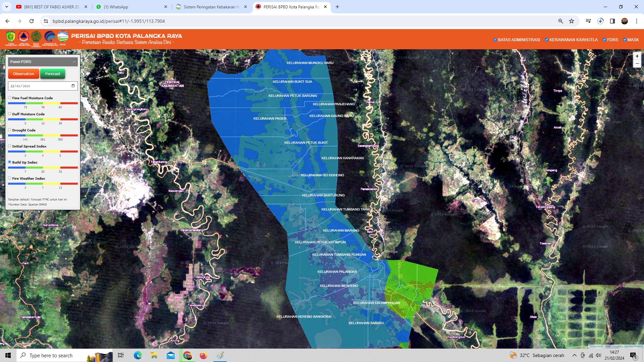Select the Duff Moisture Code radio button

coord(10,114)
